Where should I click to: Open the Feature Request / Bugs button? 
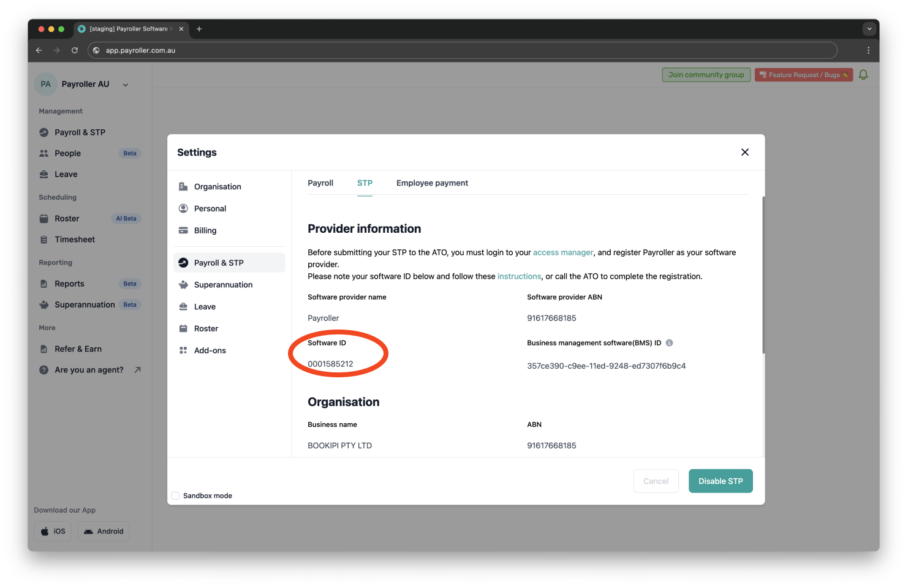tap(803, 74)
